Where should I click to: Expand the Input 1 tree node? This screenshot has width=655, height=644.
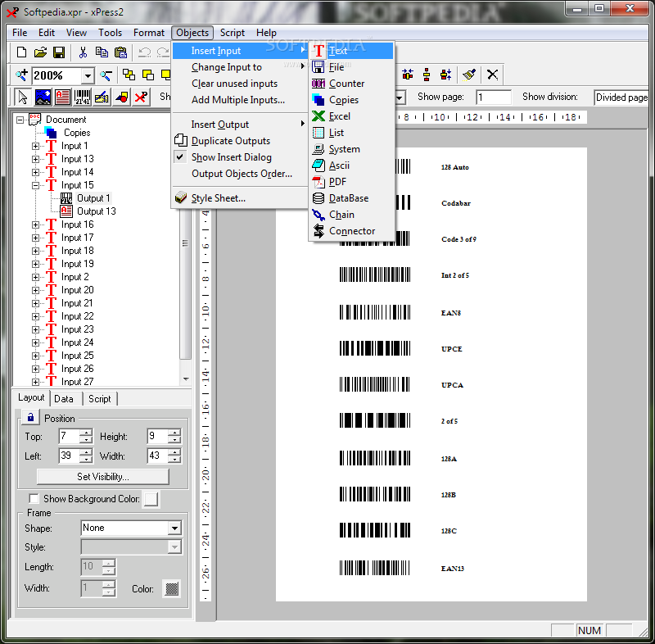[x=35, y=146]
